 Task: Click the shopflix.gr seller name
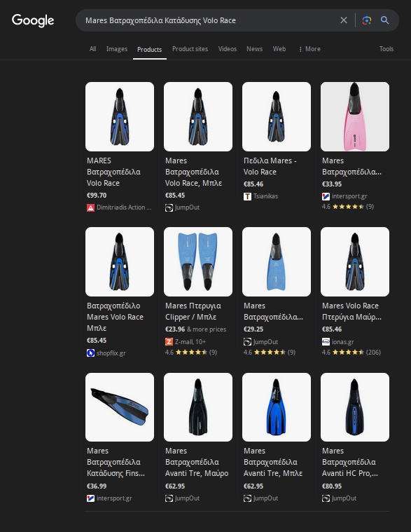pyautogui.click(x=111, y=353)
